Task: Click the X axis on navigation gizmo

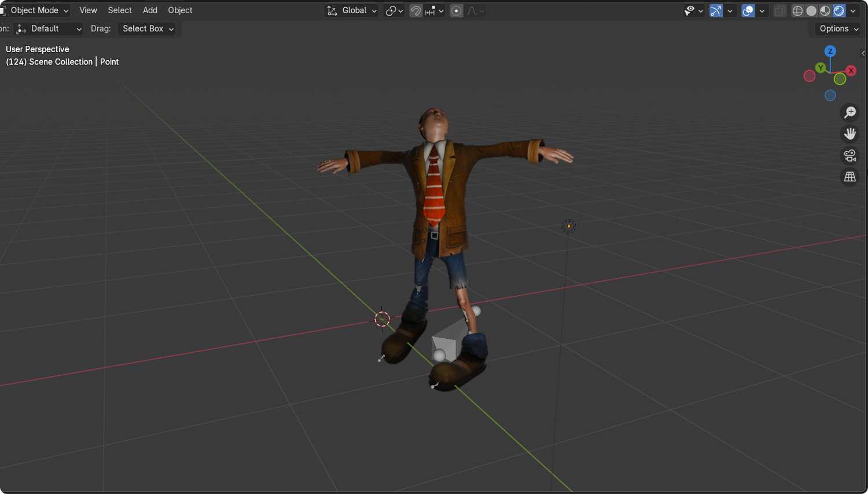Action: tap(851, 71)
